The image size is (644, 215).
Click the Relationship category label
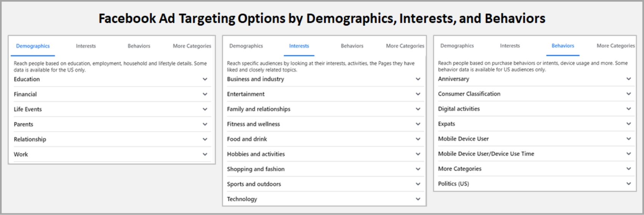pyautogui.click(x=30, y=139)
